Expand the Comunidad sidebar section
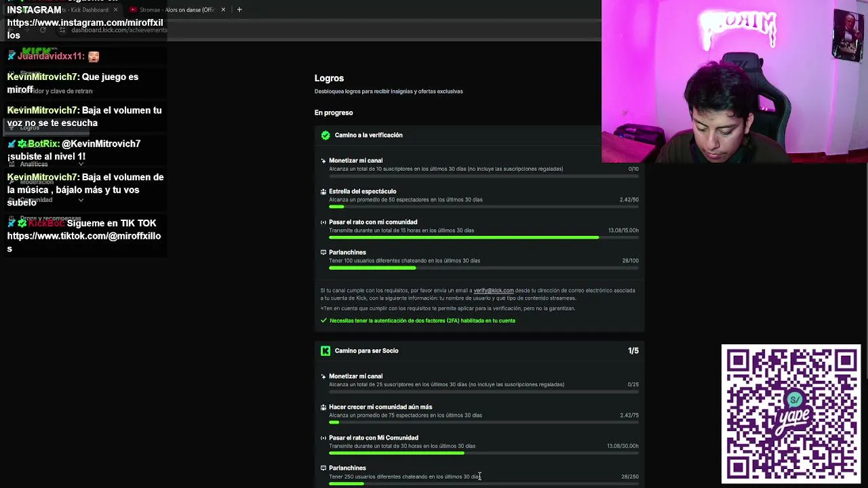Viewport: 868px width, 488px height. 81,200
